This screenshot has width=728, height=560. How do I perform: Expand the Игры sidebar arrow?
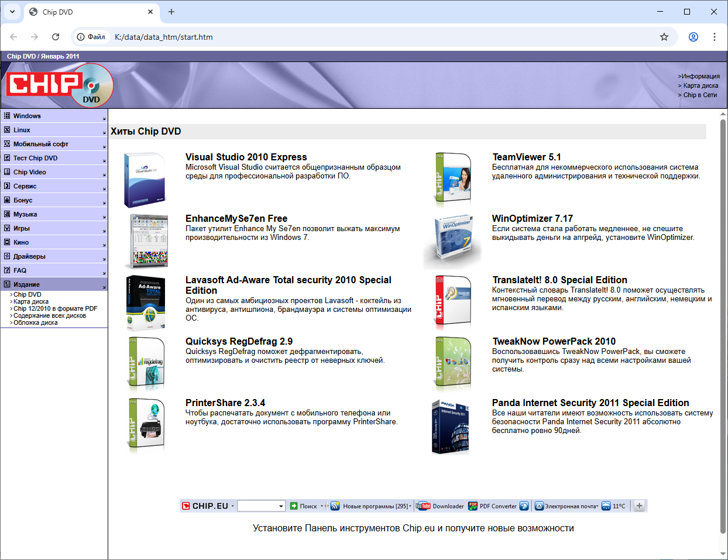(104, 231)
